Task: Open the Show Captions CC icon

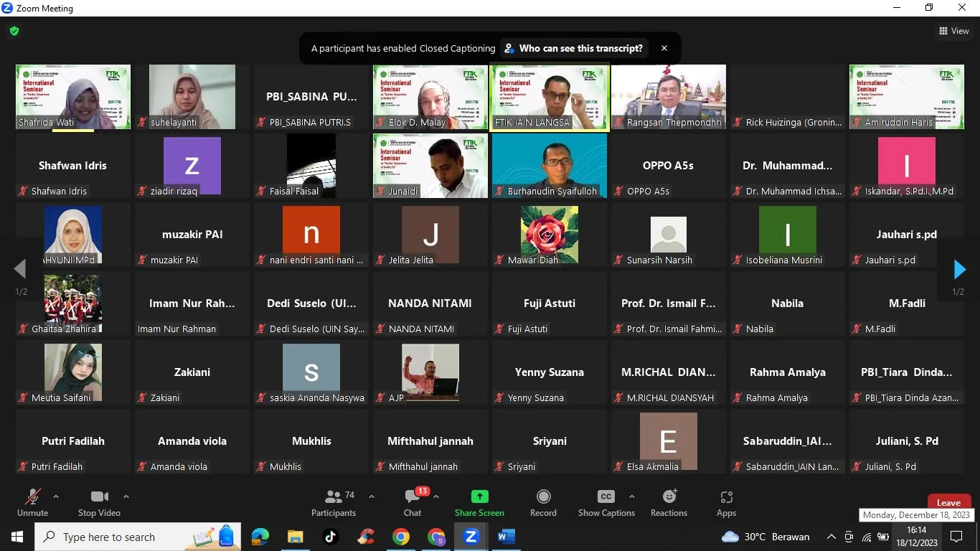Action: (x=606, y=496)
